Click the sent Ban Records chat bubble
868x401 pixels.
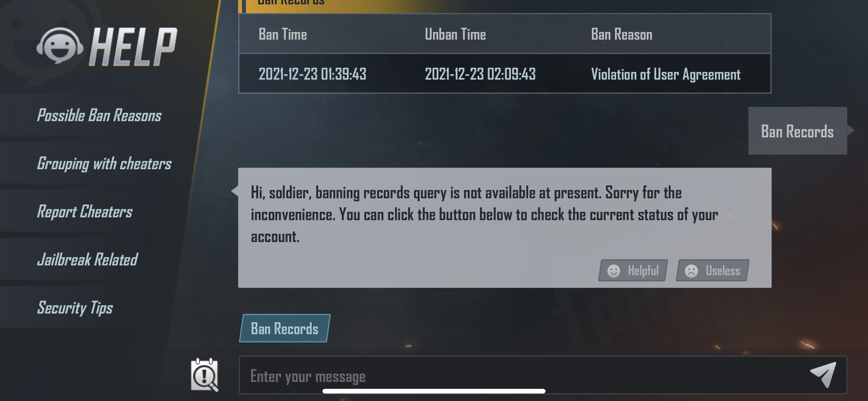click(797, 131)
